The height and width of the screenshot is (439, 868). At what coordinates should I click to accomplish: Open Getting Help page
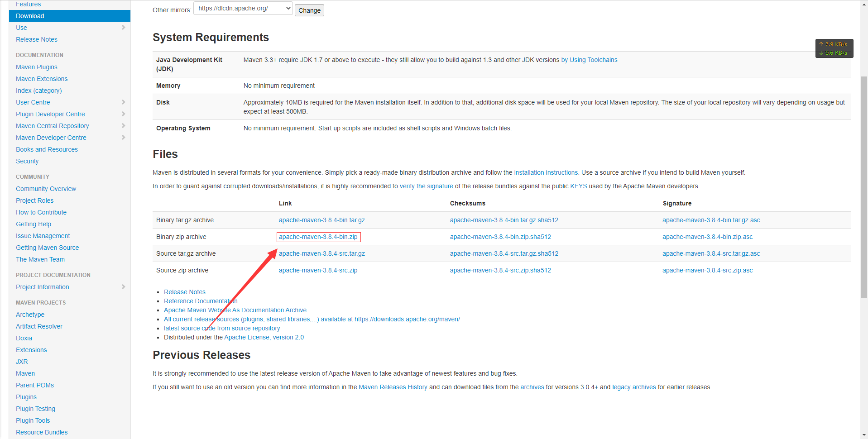coord(34,224)
